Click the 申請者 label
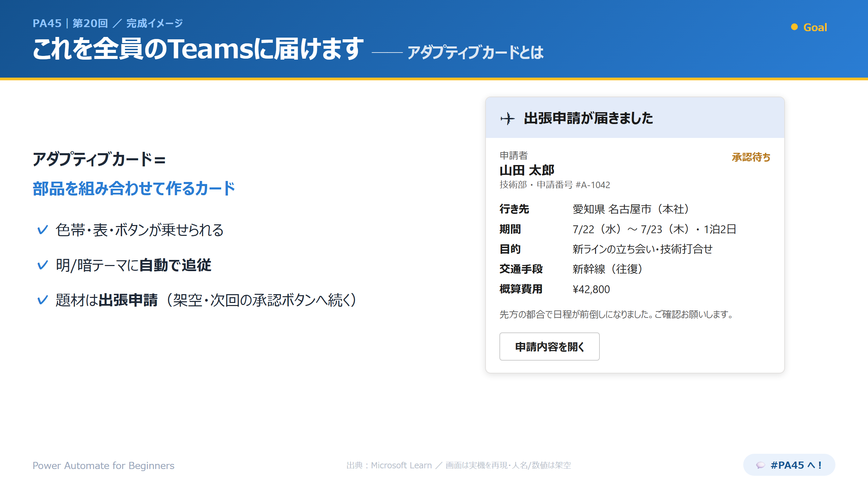 (514, 156)
